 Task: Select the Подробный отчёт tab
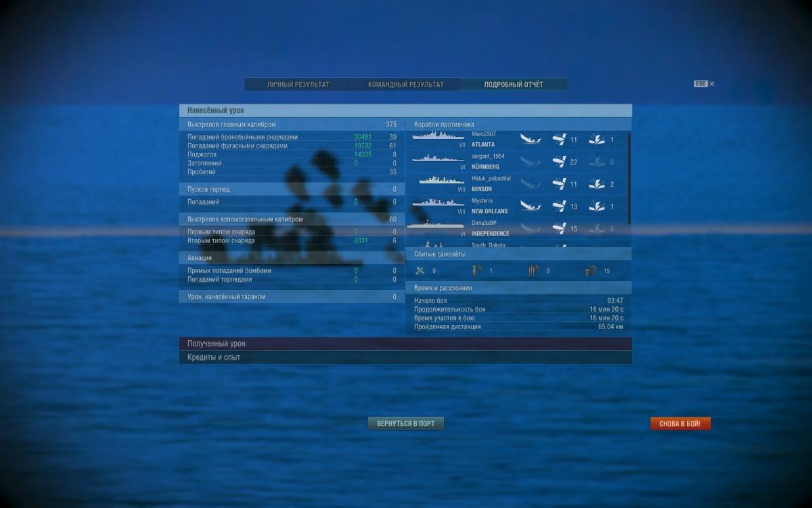[514, 85]
